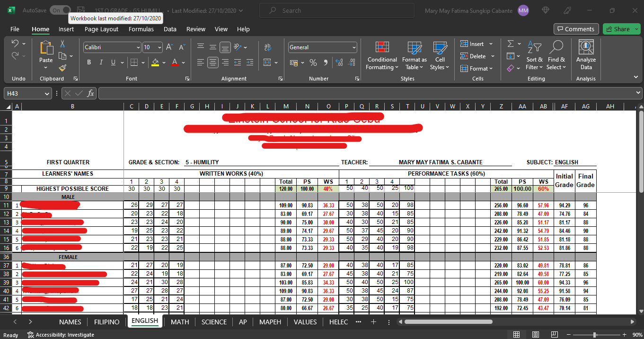This screenshot has width=644, height=339.
Task: Click the Copy icon in Clipboard
Action: point(62,56)
